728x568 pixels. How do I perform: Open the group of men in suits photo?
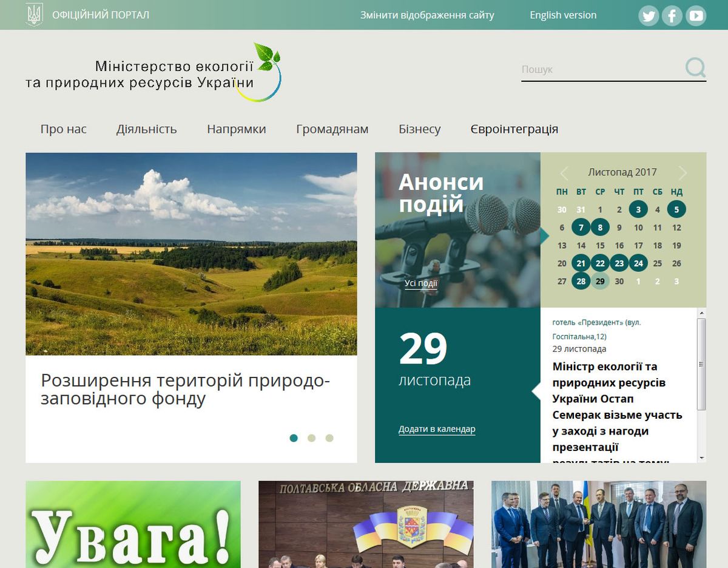(x=599, y=524)
